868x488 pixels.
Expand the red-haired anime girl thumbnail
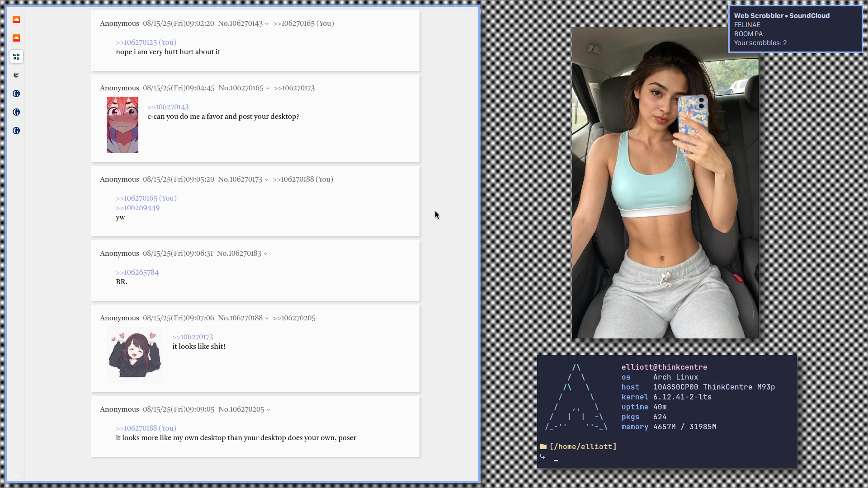tap(123, 125)
